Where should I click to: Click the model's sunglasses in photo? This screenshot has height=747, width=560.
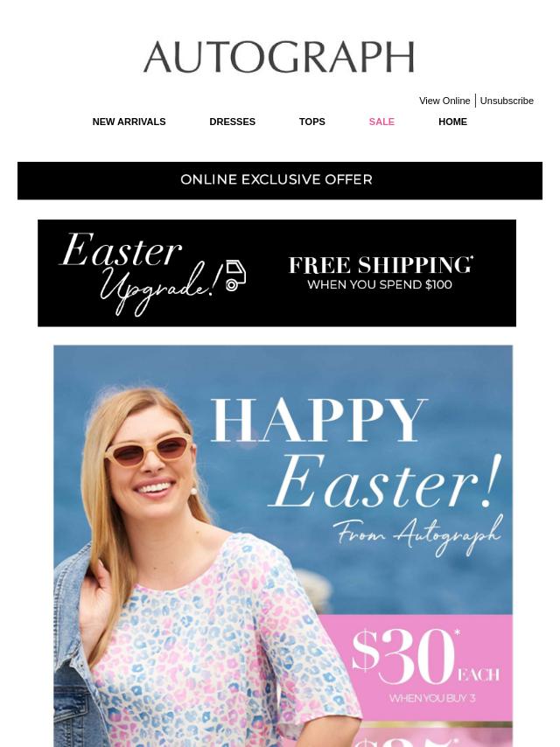(149, 451)
